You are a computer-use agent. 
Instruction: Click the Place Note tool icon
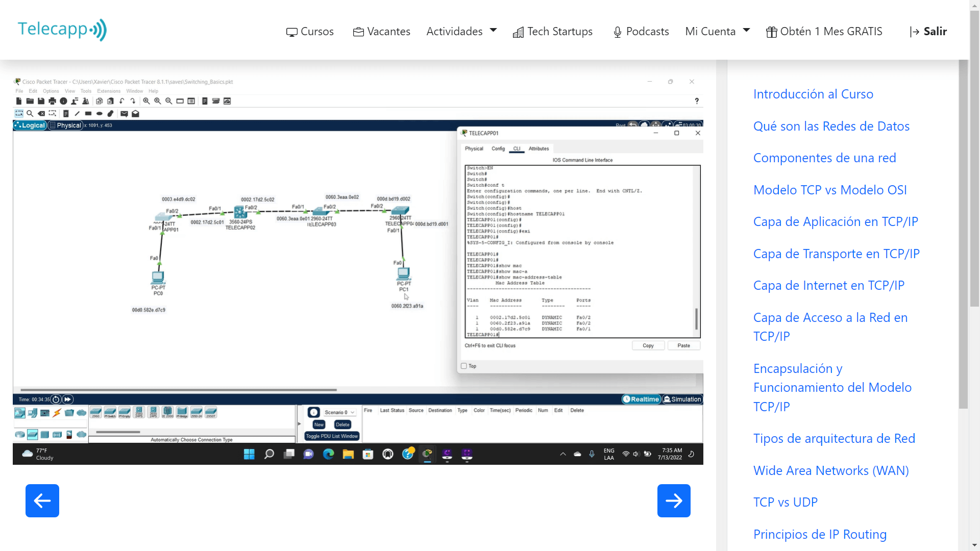tap(66, 113)
